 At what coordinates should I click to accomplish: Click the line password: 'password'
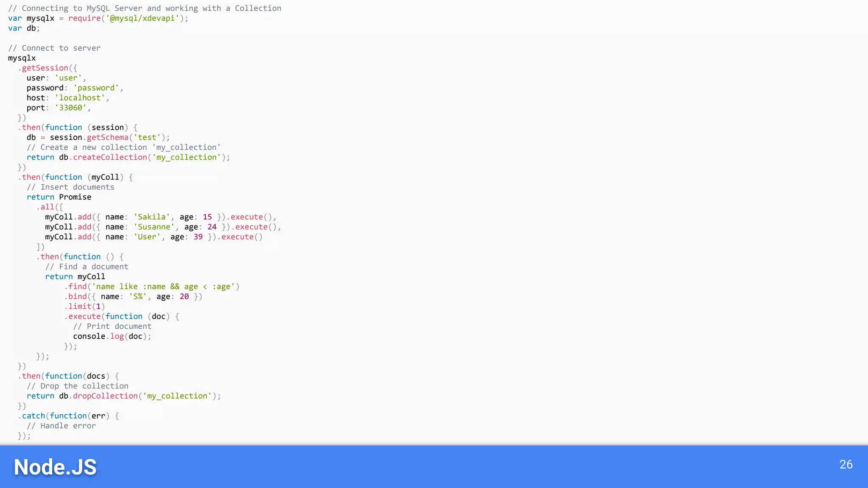pos(75,88)
